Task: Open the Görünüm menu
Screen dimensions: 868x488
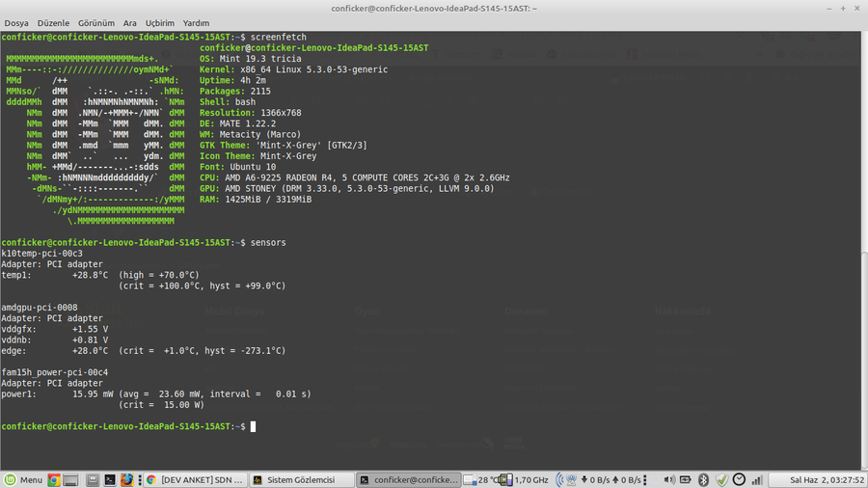Action: (x=95, y=23)
